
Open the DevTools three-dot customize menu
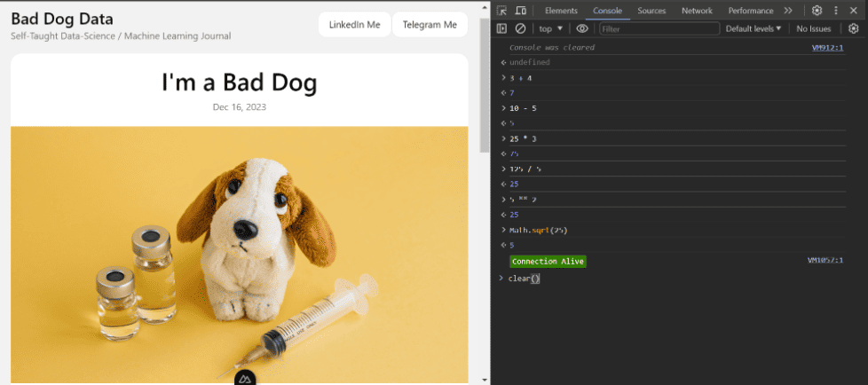(x=836, y=11)
